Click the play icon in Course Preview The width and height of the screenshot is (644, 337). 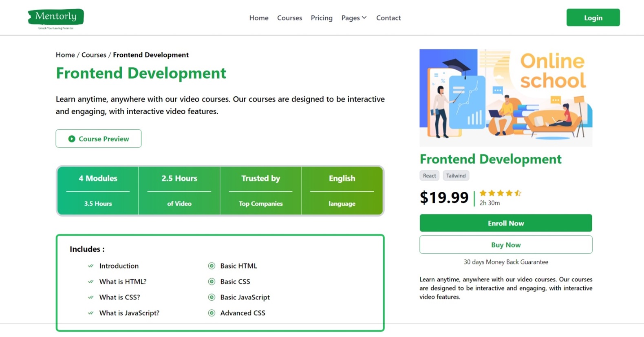click(72, 139)
